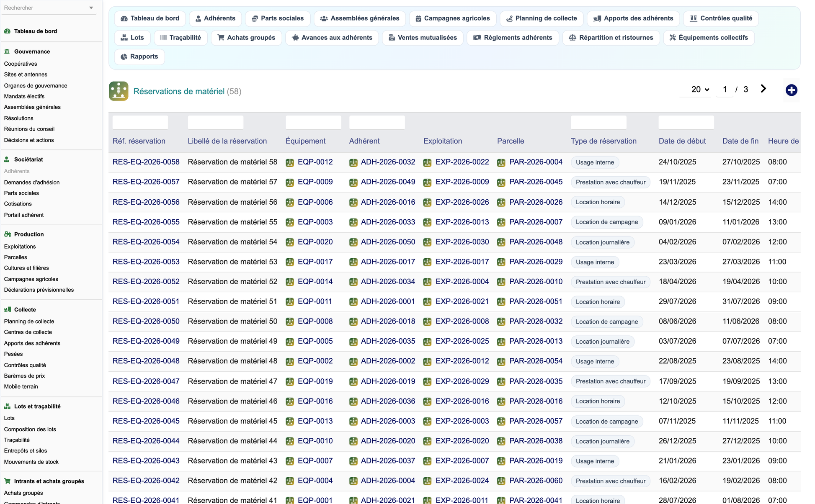815x504 pixels.
Task: Open Barèmes de prix in the sidebar
Action: point(24,376)
